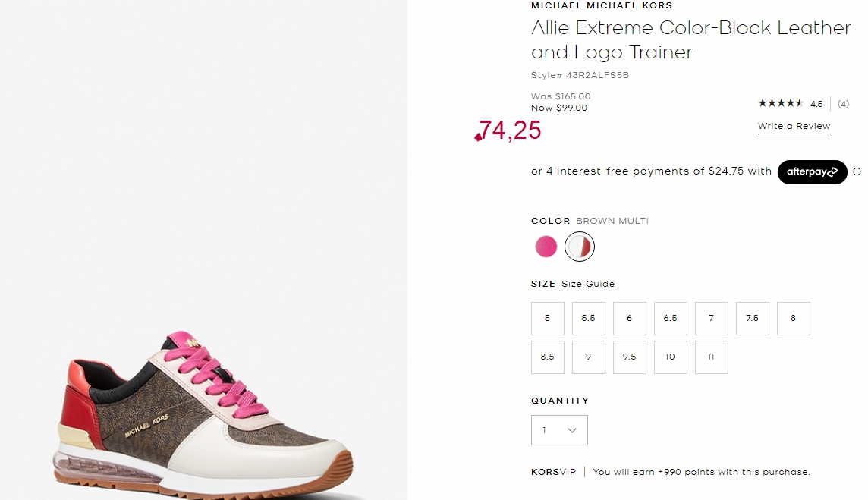The width and height of the screenshot is (868, 500).
Task: Select the Brown Multi color swatch
Action: coord(580,247)
